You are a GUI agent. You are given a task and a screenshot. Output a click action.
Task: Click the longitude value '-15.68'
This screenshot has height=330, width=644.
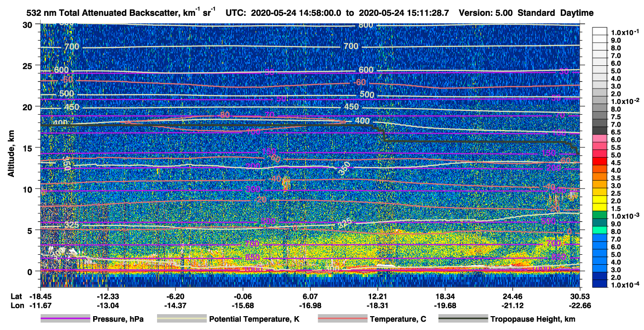click(243, 305)
